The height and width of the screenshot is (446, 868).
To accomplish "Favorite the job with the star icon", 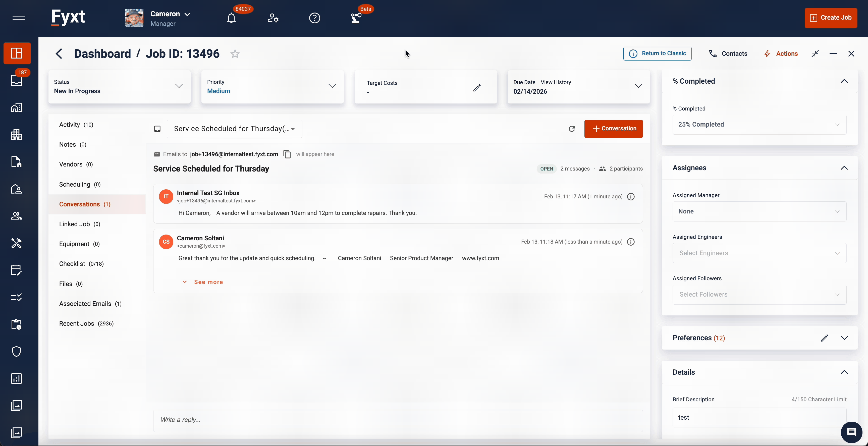I will click(235, 54).
